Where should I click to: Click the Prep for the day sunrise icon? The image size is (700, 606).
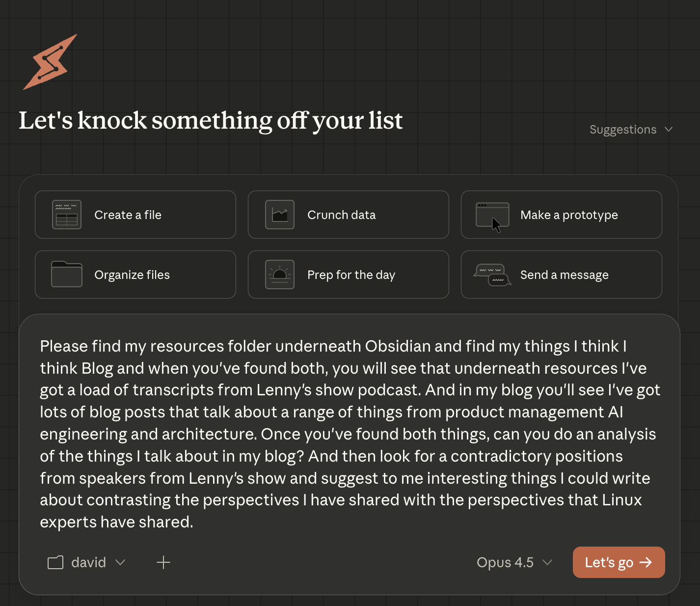[x=279, y=275]
